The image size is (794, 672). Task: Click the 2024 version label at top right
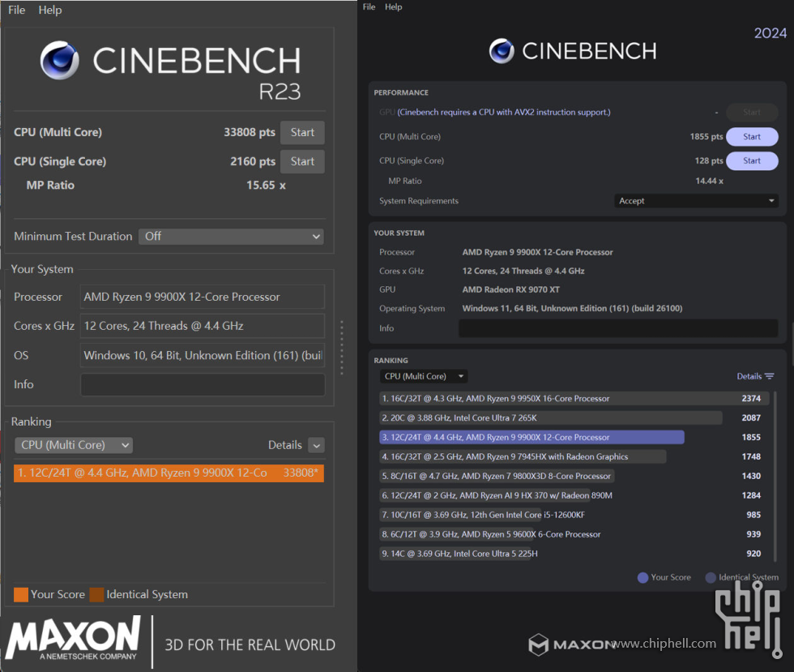(771, 33)
